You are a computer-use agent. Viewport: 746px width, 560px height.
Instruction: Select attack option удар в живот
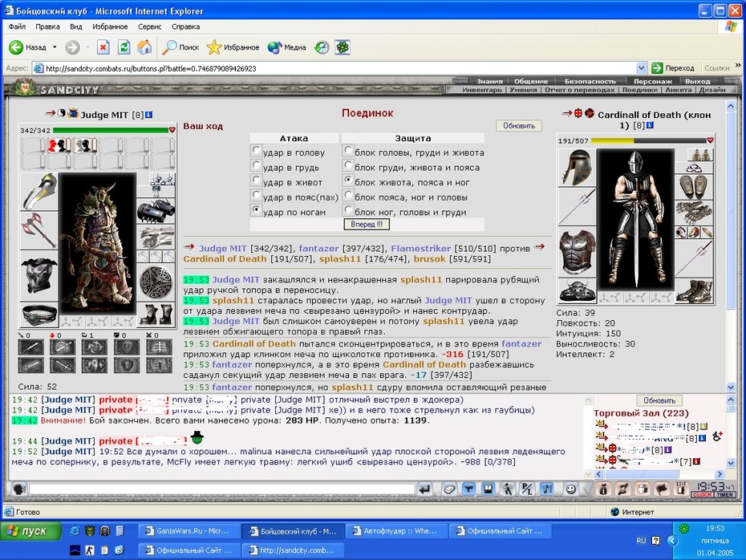pos(257,181)
